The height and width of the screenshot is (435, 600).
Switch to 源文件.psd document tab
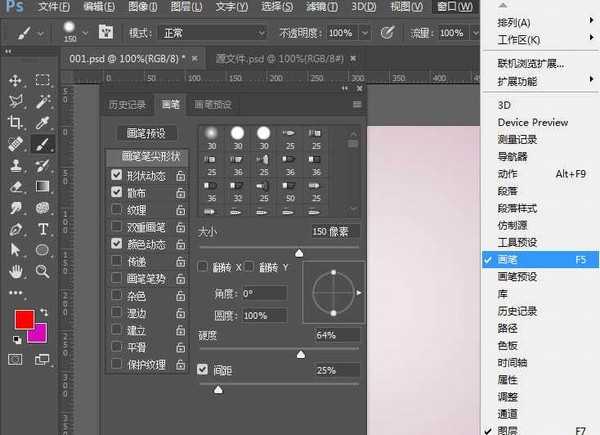point(280,59)
